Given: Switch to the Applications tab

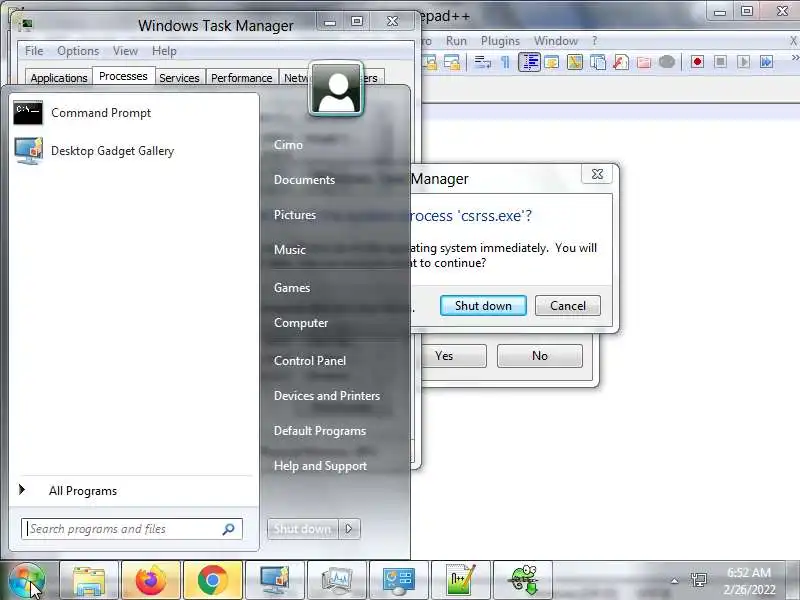Looking at the screenshot, I should click(59, 78).
